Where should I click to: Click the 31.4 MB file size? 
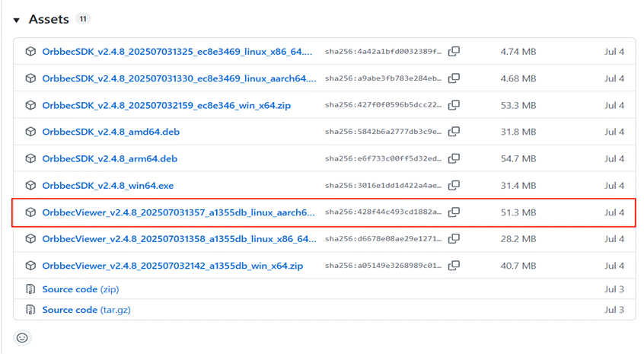[518, 186]
